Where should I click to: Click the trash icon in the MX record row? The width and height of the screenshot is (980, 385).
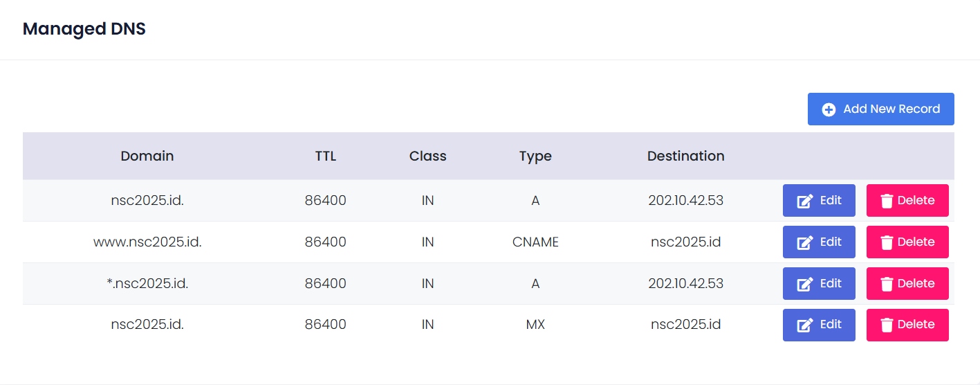pyautogui.click(x=887, y=325)
